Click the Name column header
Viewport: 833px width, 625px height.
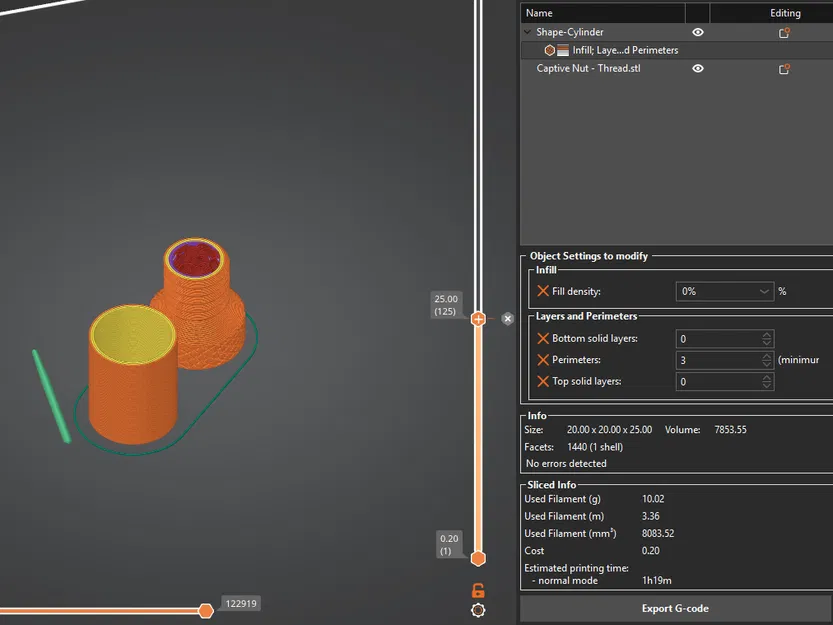tap(602, 13)
